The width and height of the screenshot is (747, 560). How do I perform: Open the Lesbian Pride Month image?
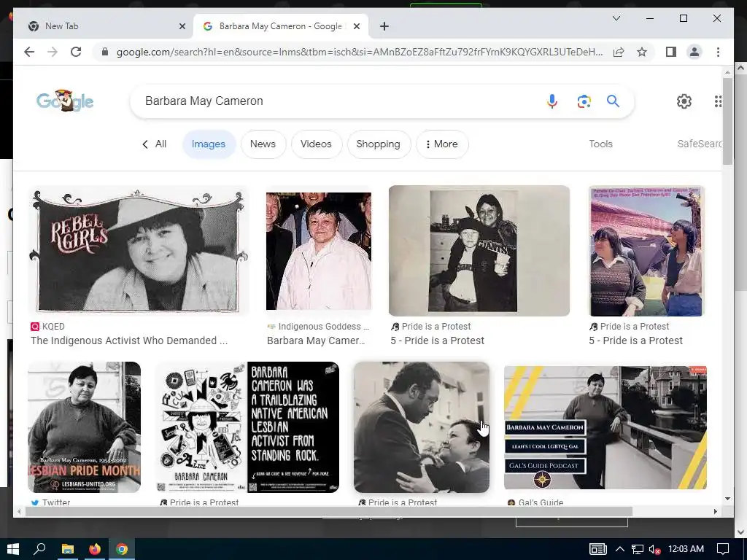85,427
